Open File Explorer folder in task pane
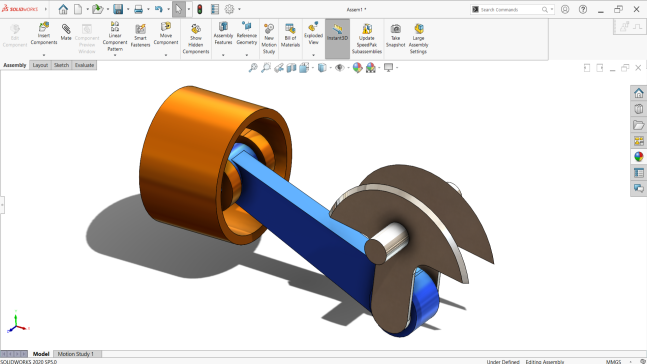The height and width of the screenshot is (364, 647). [x=639, y=125]
